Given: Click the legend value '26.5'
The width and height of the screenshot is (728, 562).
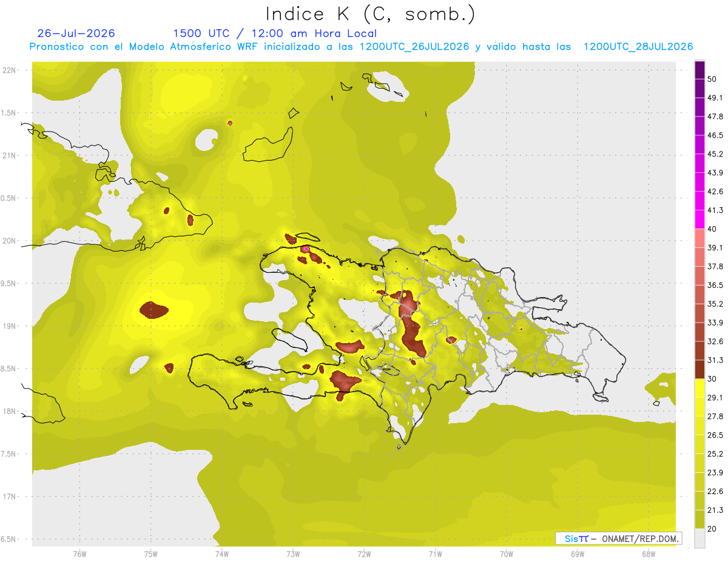Looking at the screenshot, I should [715, 435].
